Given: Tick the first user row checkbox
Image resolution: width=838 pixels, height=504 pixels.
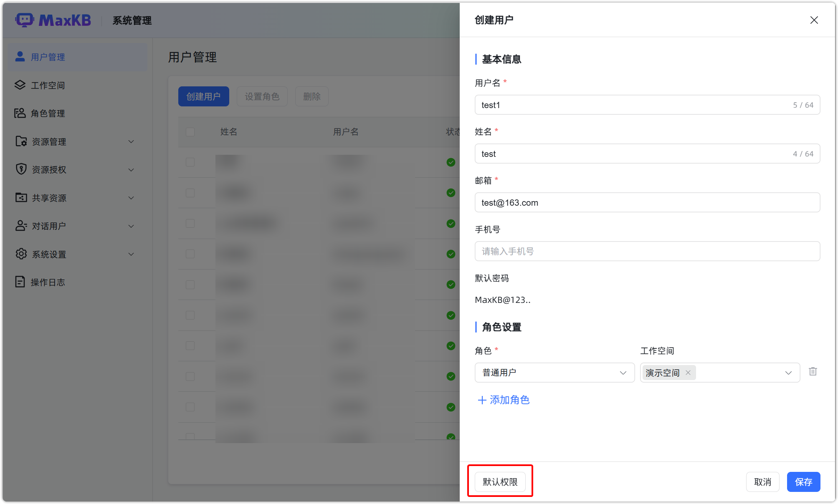Looking at the screenshot, I should (190, 162).
